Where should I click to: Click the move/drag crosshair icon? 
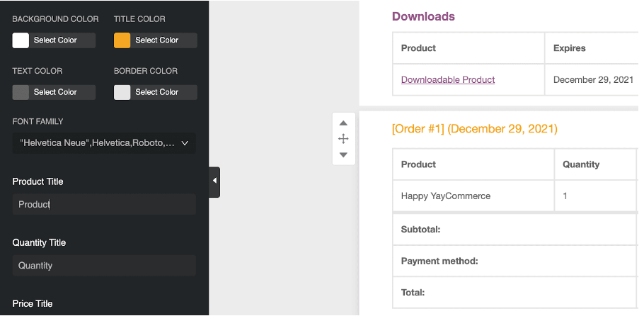coord(343,139)
